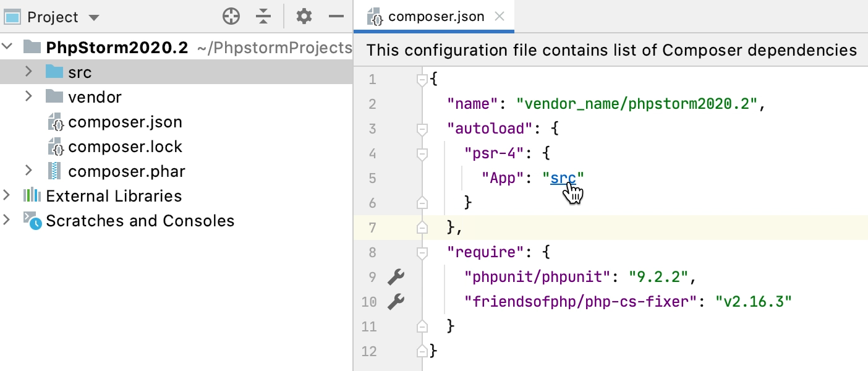Viewport: 868px width, 371px height.
Task: Click the Select Opened File crosshair icon
Action: coord(231,17)
